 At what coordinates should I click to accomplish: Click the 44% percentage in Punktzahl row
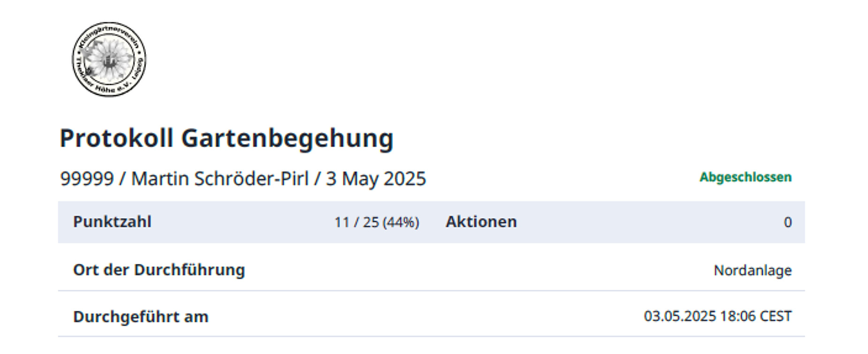coord(401,222)
